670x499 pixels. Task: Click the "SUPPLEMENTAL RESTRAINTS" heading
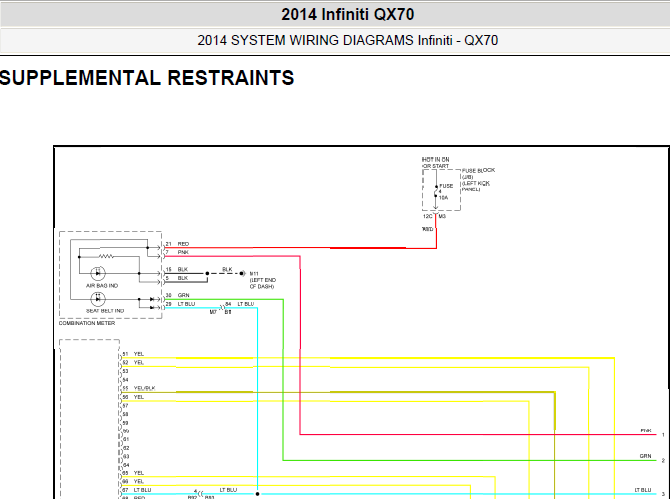(147, 78)
